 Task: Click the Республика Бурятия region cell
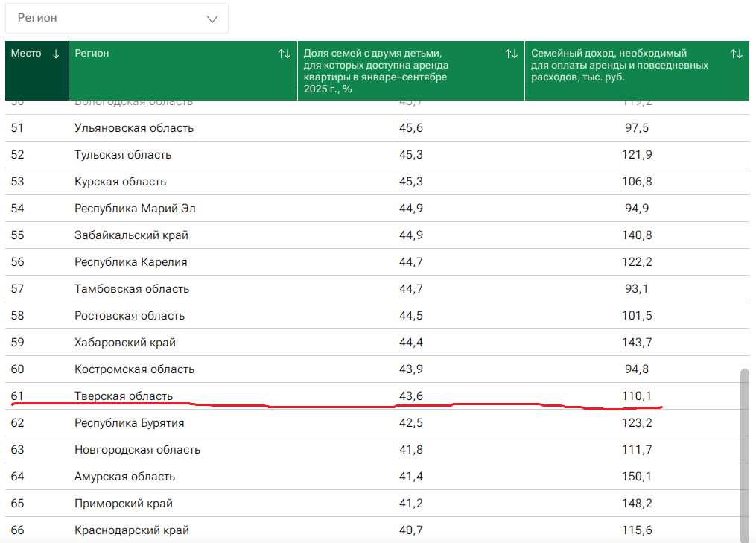coord(129,423)
